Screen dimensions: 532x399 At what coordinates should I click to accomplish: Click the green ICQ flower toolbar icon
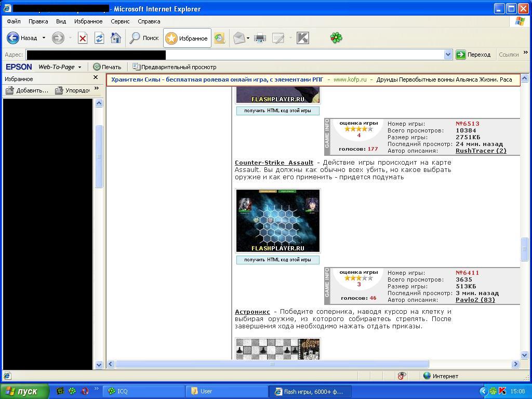coord(336,38)
